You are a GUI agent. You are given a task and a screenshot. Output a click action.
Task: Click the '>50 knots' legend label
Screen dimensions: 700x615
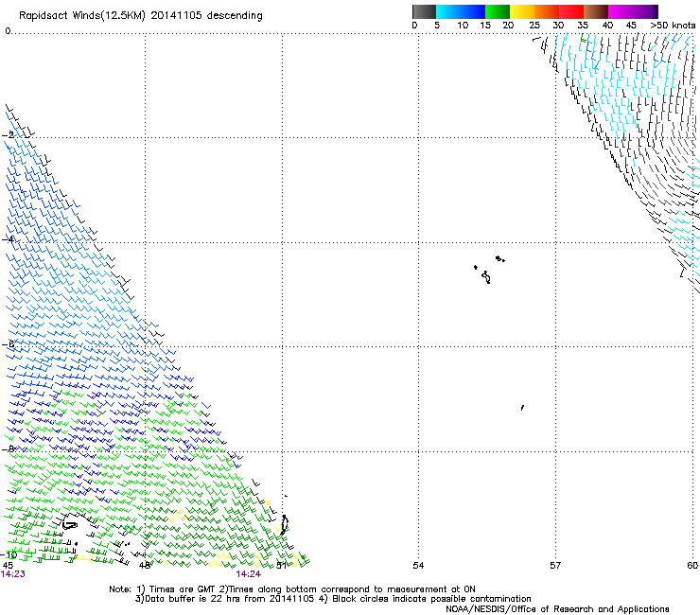673,26
